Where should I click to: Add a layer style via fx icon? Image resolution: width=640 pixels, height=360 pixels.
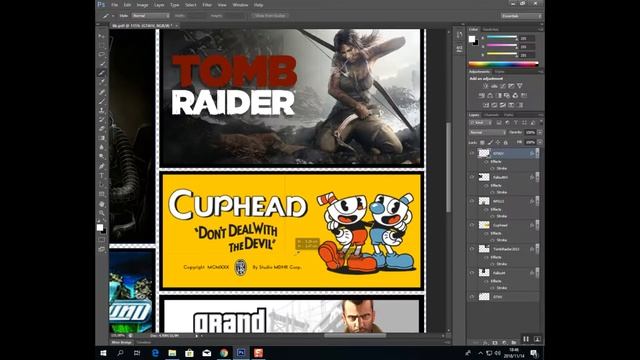(x=486, y=342)
